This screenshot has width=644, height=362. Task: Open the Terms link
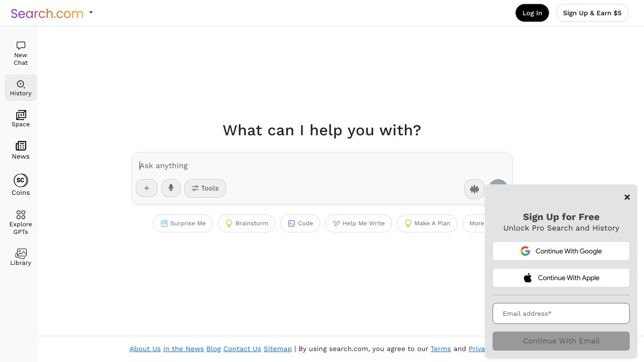tap(441, 349)
